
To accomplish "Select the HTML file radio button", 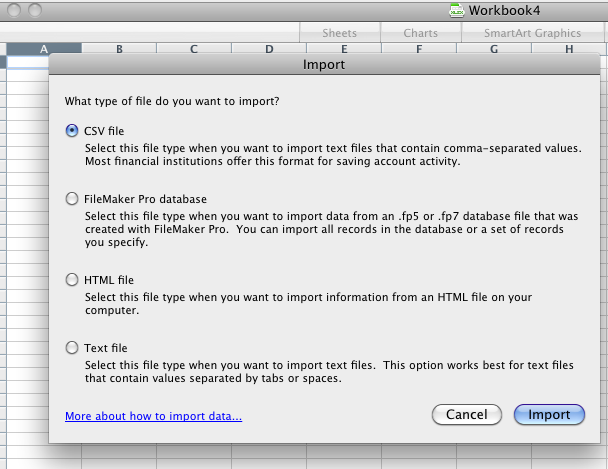I will 72,279.
